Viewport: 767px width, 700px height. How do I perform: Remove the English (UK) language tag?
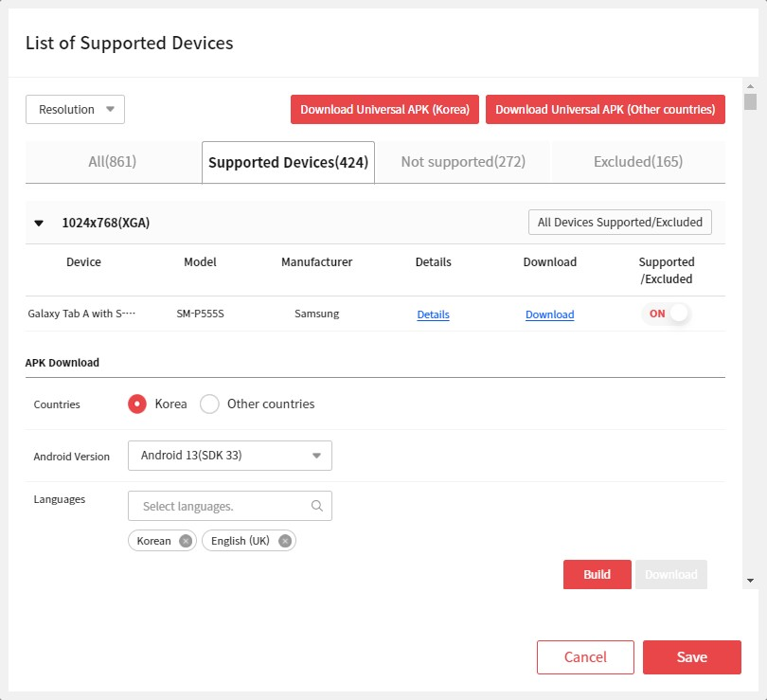click(x=284, y=541)
